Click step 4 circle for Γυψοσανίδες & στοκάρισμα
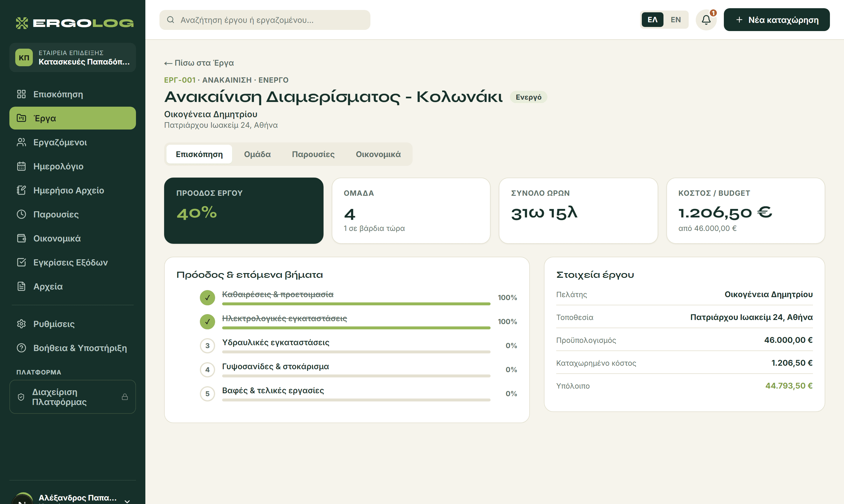Screen dimensions: 844x504 pyautogui.click(x=207, y=370)
